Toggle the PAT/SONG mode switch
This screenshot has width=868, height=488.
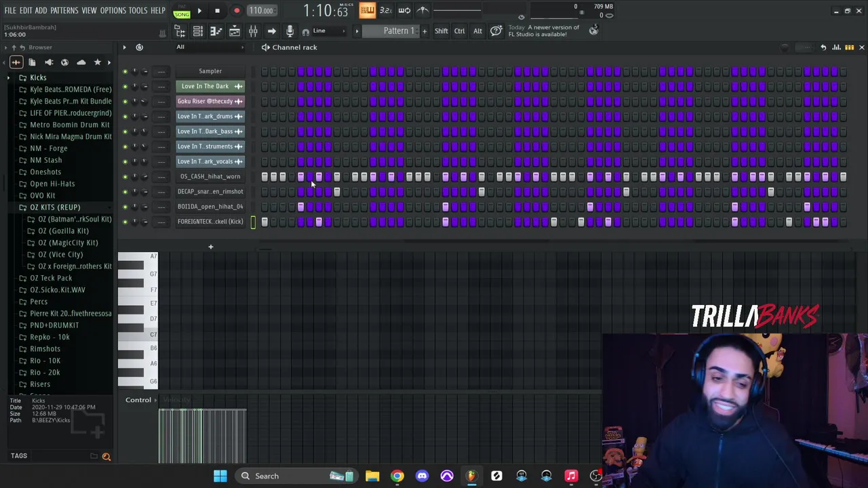[x=182, y=11]
